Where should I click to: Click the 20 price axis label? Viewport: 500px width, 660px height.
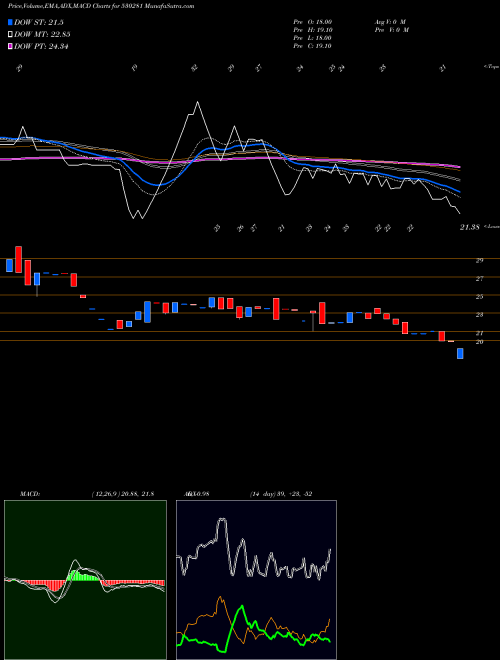(479, 342)
